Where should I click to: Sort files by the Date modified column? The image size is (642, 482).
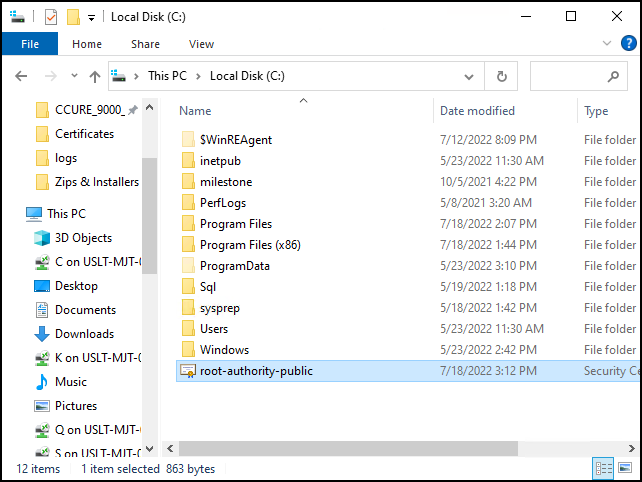pyautogui.click(x=477, y=111)
